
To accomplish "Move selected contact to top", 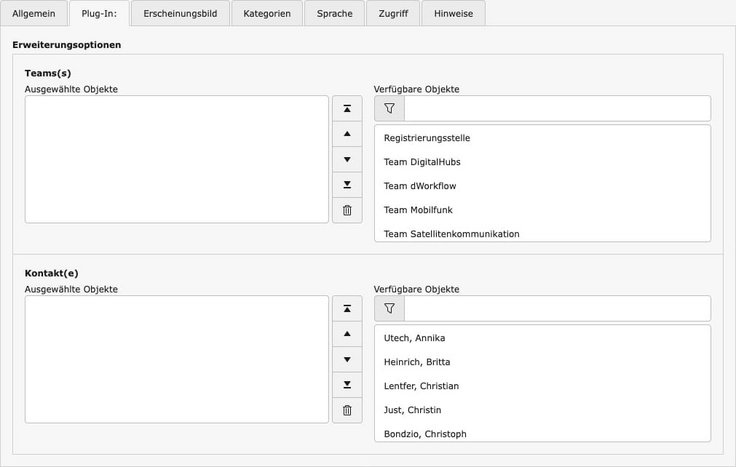I will click(347, 309).
